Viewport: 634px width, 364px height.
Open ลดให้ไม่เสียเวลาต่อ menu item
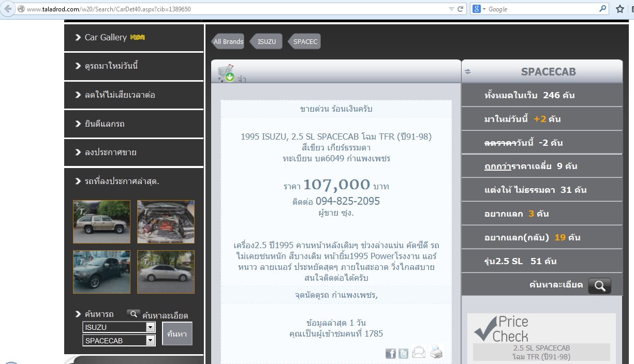click(x=134, y=95)
